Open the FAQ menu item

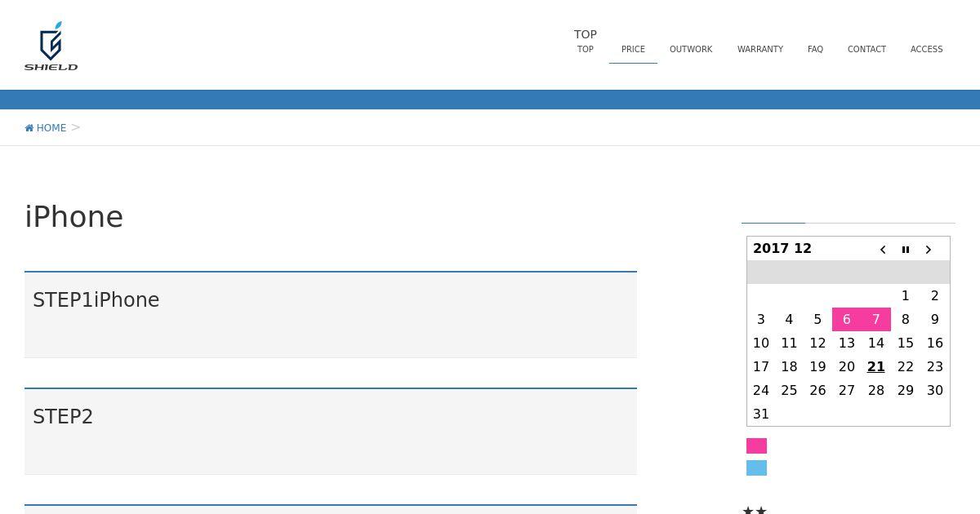(x=815, y=49)
